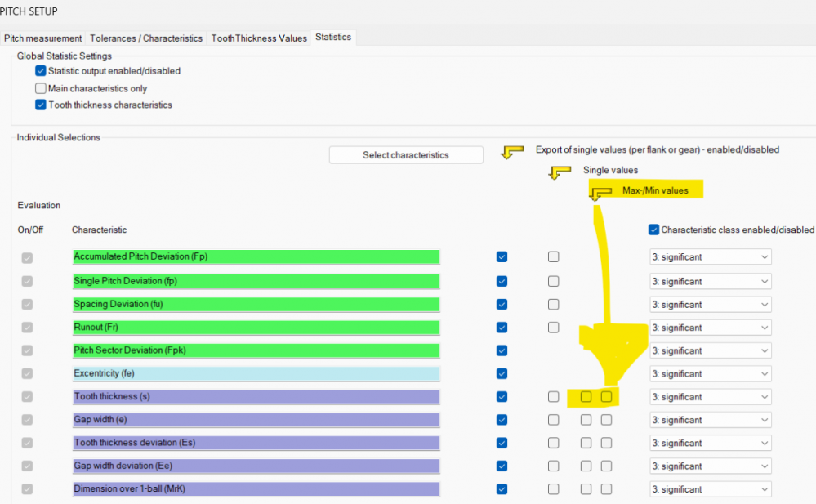This screenshot has height=504, width=816.
Task: Open class dropdown for Accumulated Pitch Deviation (Fp)
Action: point(710,257)
